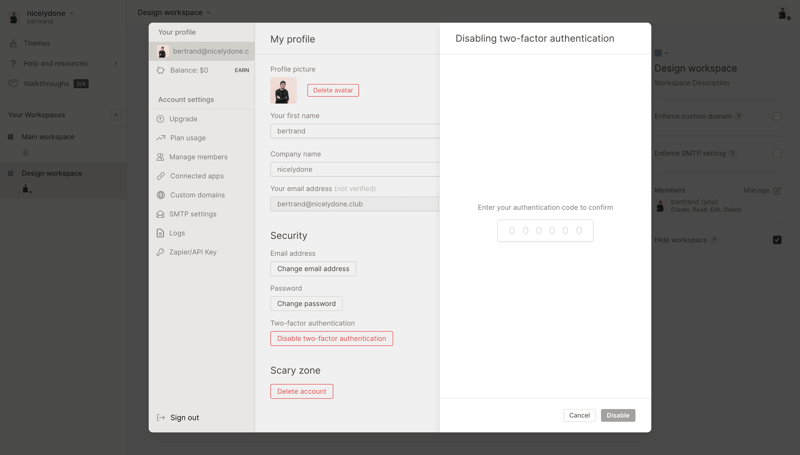Click the Connected apps link icon
This screenshot has height=455, width=800.
point(161,176)
